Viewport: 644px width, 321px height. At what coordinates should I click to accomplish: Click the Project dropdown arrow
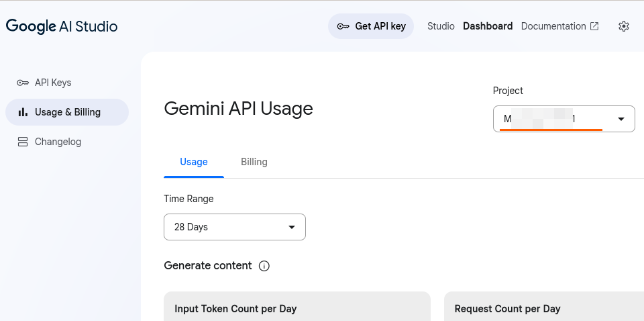[621, 119]
